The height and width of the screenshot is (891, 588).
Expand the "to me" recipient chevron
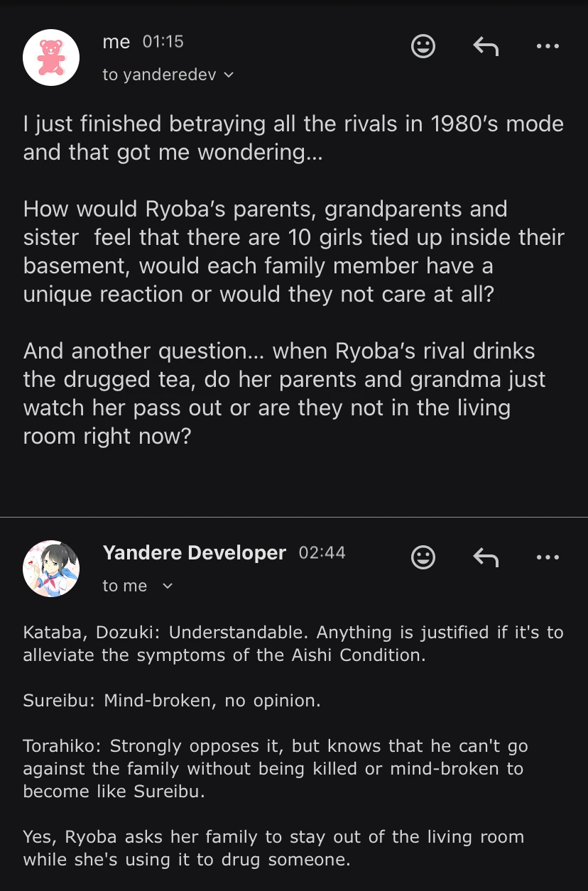[168, 586]
